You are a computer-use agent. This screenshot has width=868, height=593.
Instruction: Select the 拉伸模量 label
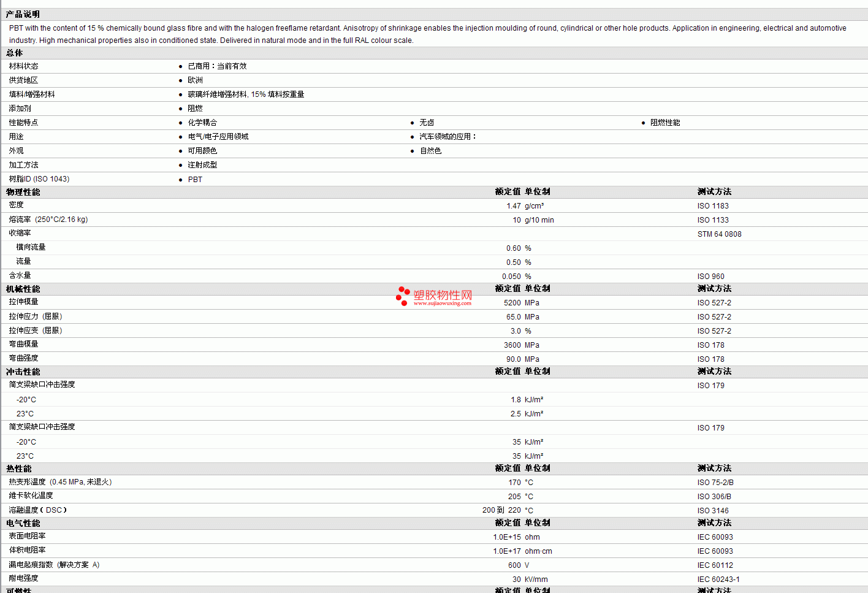[x=23, y=302]
